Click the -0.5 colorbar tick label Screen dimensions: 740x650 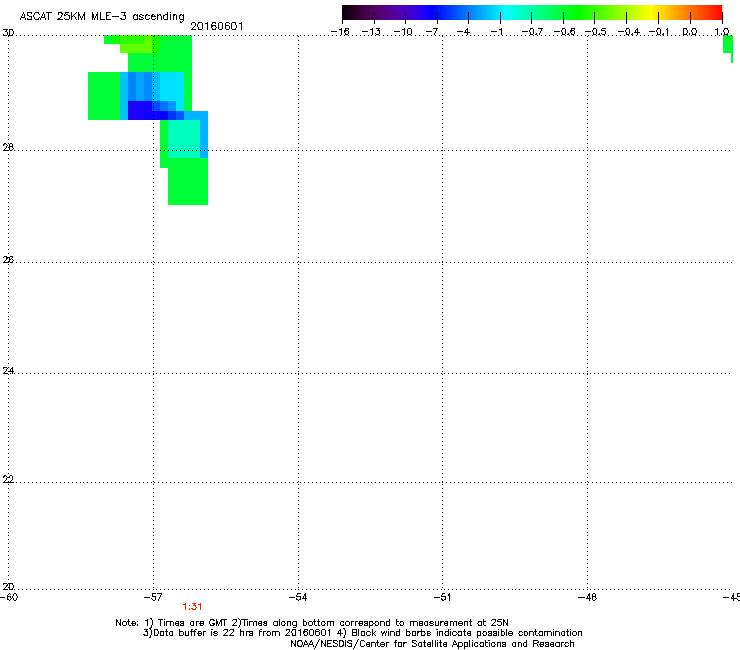tap(596, 32)
